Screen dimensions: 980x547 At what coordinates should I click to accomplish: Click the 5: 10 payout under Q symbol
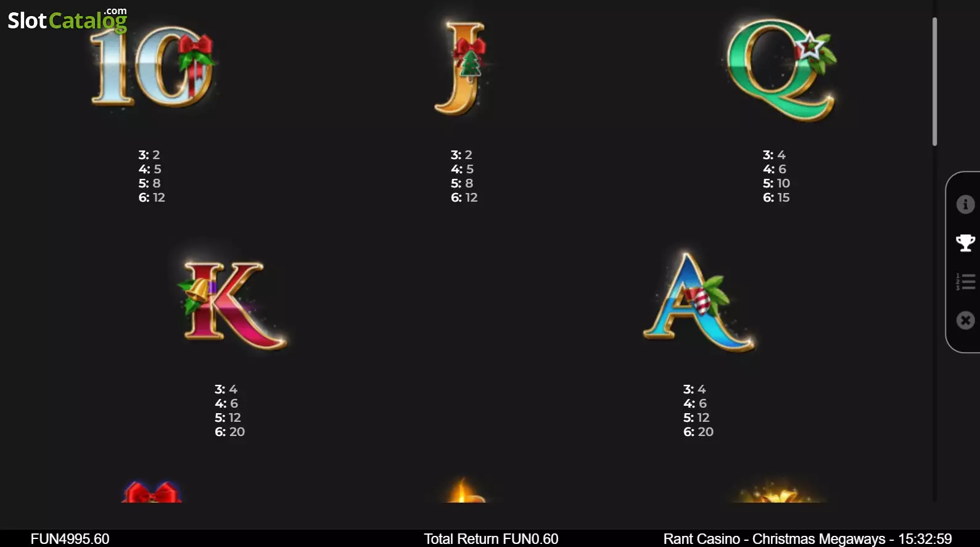[x=776, y=183]
